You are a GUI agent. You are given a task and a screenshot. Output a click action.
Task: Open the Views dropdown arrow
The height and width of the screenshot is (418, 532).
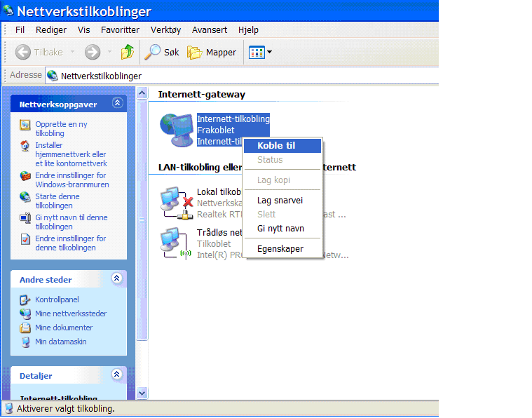[x=269, y=52]
